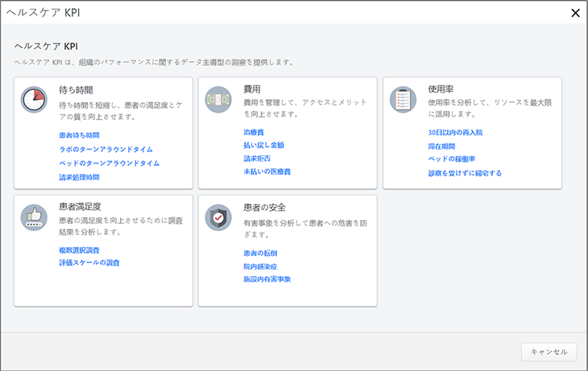
Task: Open ベッドのターンアラウンドタイム KPI
Action: click(x=110, y=163)
